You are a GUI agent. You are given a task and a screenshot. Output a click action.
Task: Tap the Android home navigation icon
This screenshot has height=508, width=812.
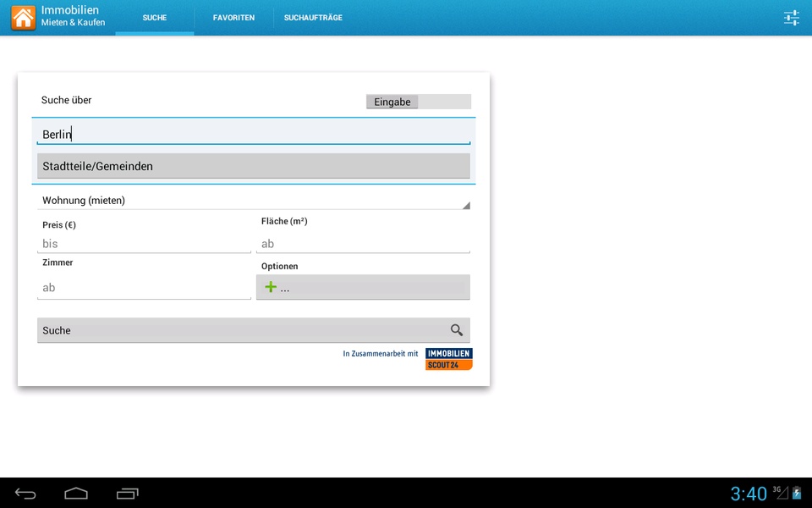[x=76, y=494]
